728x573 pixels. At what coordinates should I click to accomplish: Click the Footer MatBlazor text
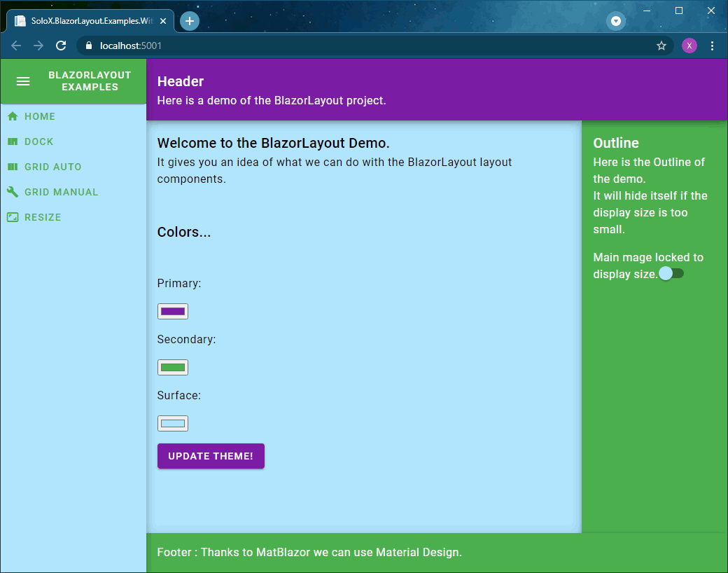[x=309, y=552]
